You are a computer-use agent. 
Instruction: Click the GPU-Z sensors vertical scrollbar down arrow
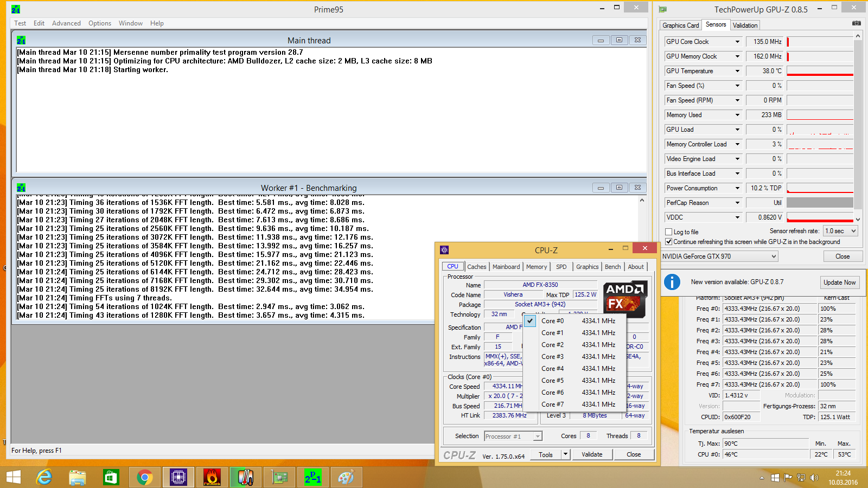click(858, 220)
